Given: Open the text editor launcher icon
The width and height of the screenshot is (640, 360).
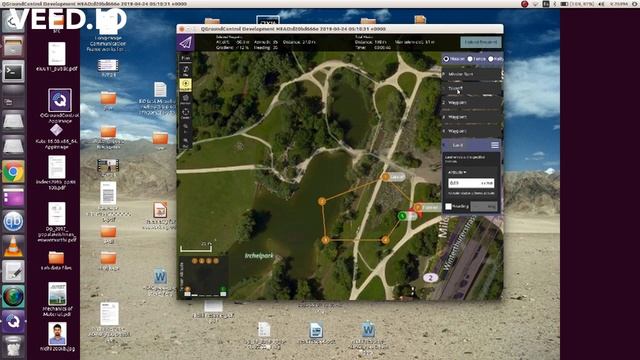Looking at the screenshot, I should 13,271.
